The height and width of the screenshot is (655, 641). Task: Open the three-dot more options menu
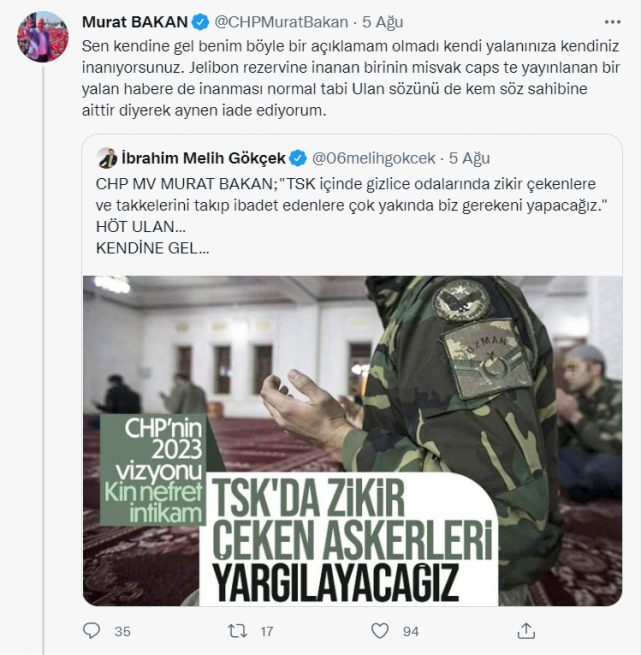click(x=612, y=22)
